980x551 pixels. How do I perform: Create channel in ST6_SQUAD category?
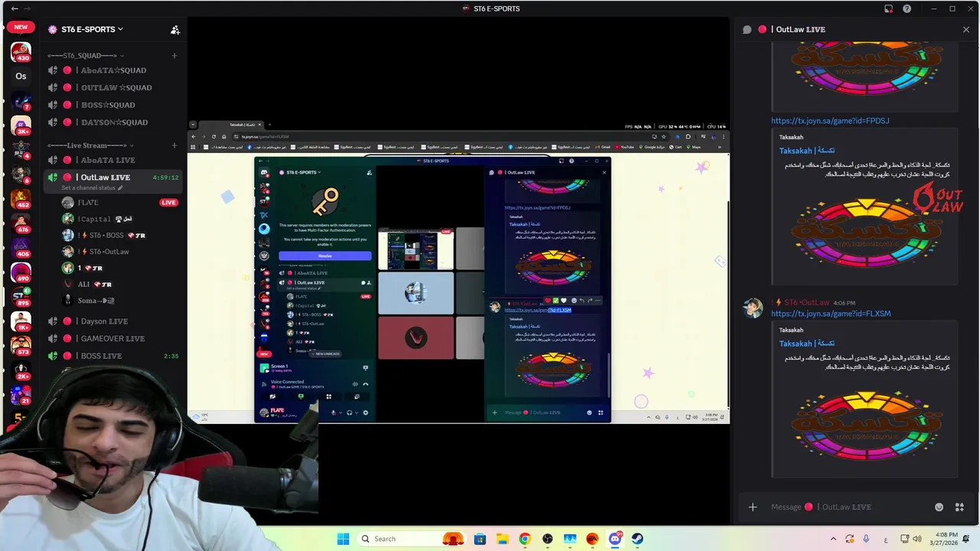(x=175, y=55)
